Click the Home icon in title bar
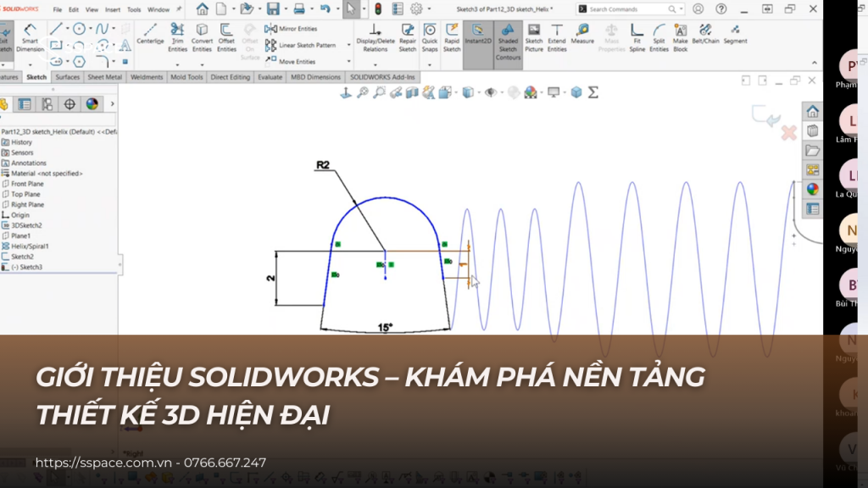The height and width of the screenshot is (488, 868). (202, 8)
